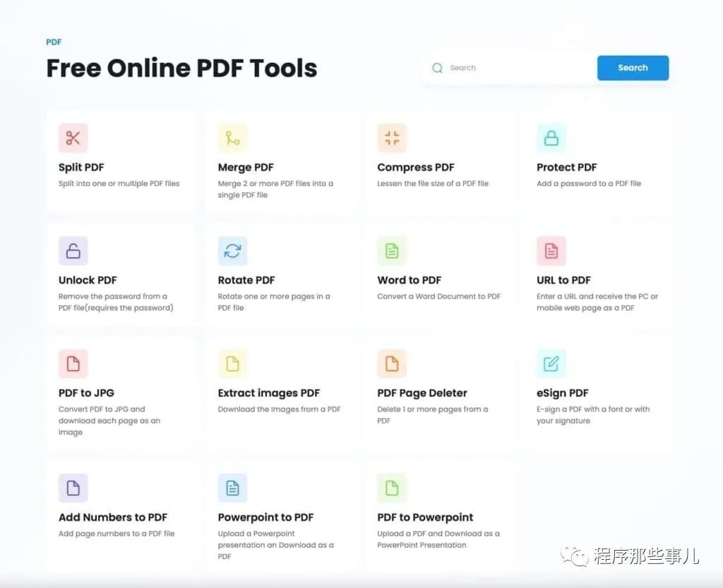This screenshot has height=588, width=723.
Task: Open the Word to PDF title
Action: 409,280
